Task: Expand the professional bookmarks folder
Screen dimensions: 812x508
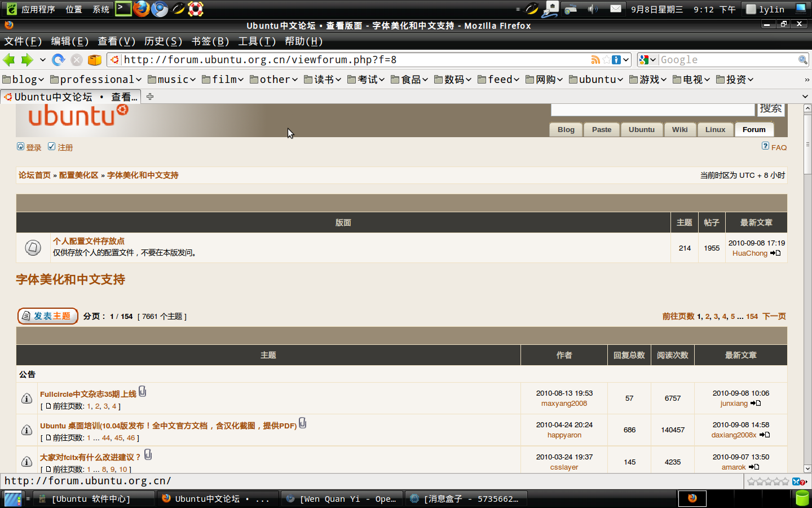Action: [96, 80]
